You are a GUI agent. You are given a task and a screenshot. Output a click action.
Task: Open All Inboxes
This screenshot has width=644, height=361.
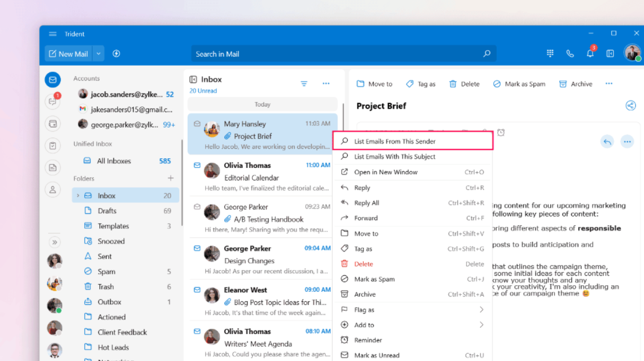click(x=126, y=161)
